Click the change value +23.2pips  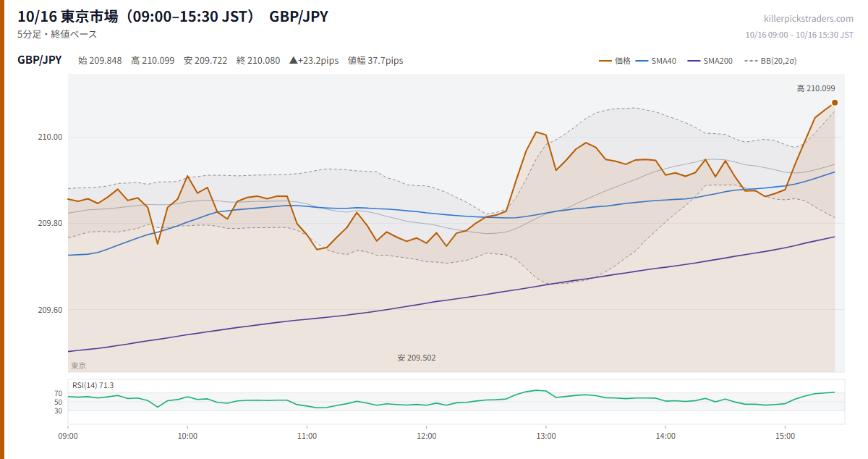click(x=314, y=61)
